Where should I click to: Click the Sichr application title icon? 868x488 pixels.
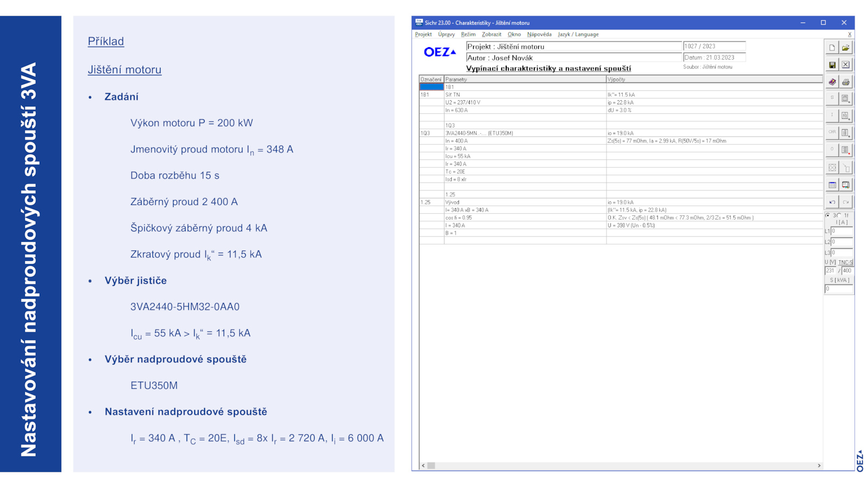(419, 22)
